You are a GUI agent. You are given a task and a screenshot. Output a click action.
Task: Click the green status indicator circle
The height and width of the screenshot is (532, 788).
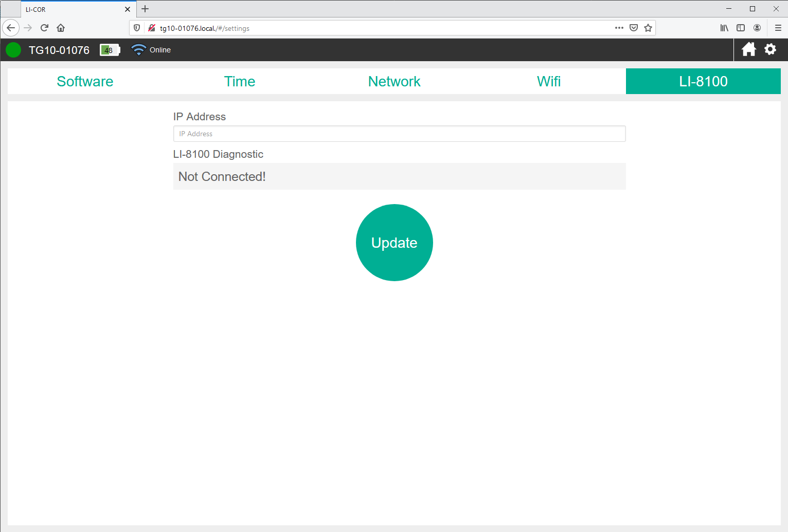point(13,50)
